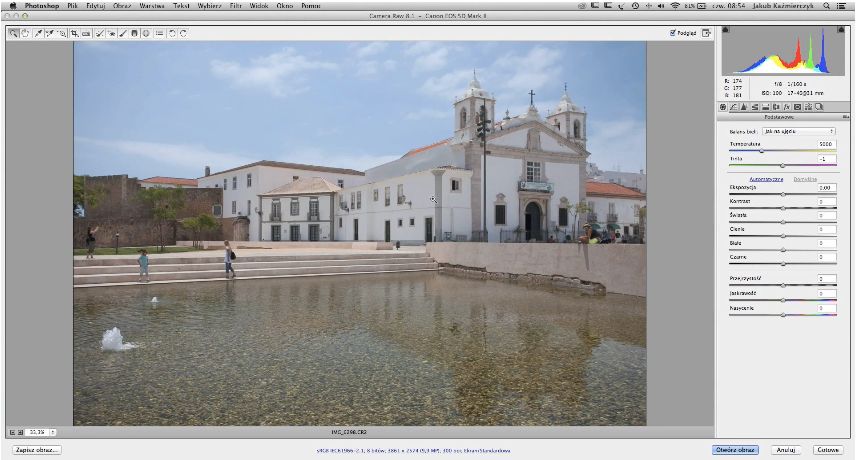Open the Lens Corrections panel icon

pyautogui.click(x=776, y=107)
